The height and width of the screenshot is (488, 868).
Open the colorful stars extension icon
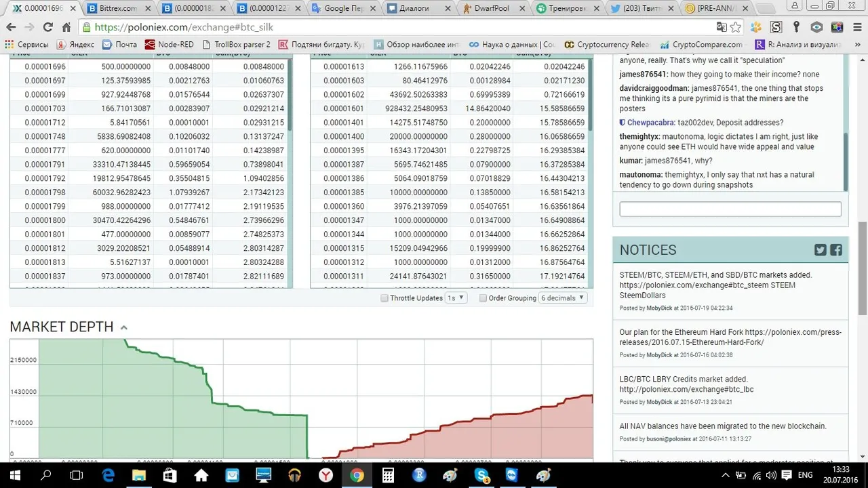coord(837,27)
